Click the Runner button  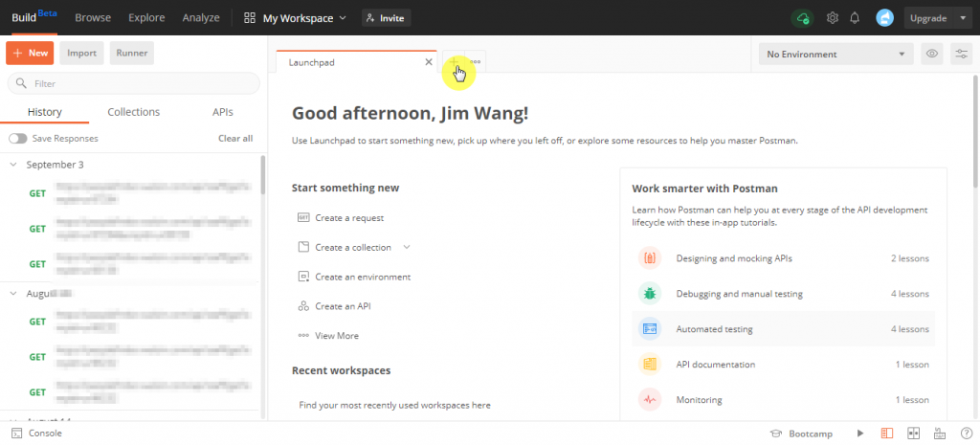[132, 54]
